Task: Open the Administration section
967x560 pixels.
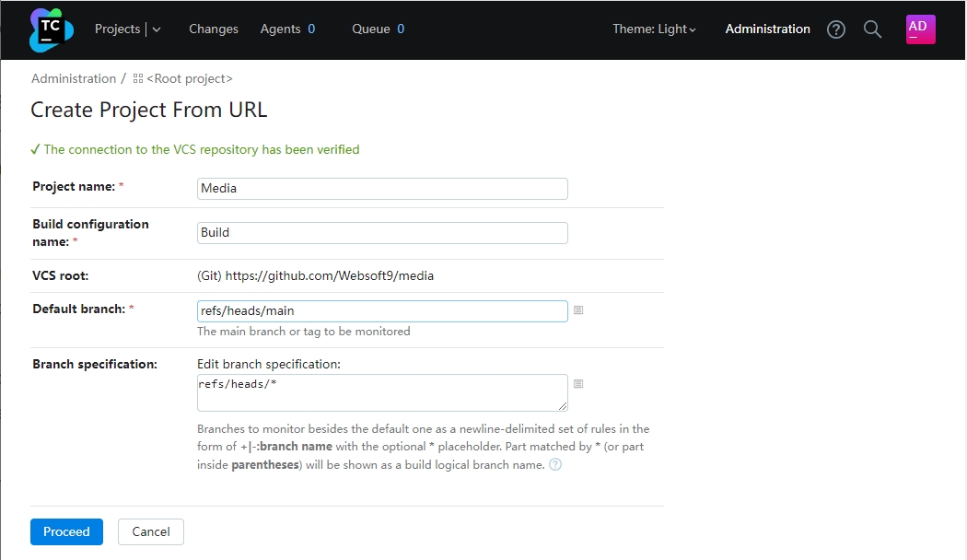Action: point(767,29)
